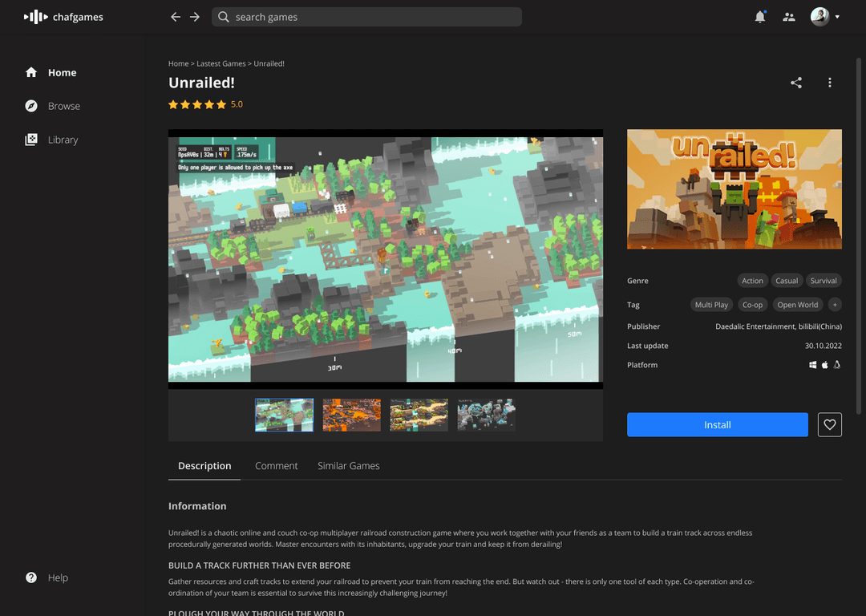Select the Action genre chip
The height and width of the screenshot is (616, 866).
coord(752,281)
